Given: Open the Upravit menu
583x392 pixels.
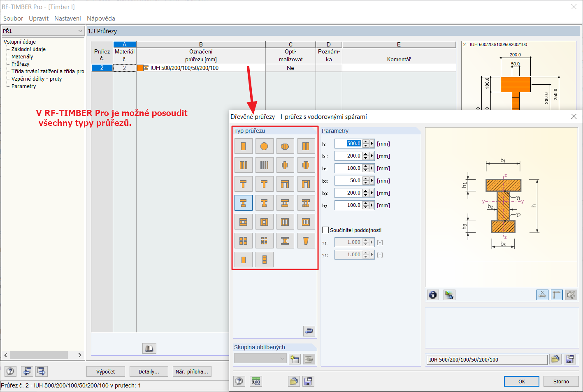Looking at the screenshot, I should [39, 19].
